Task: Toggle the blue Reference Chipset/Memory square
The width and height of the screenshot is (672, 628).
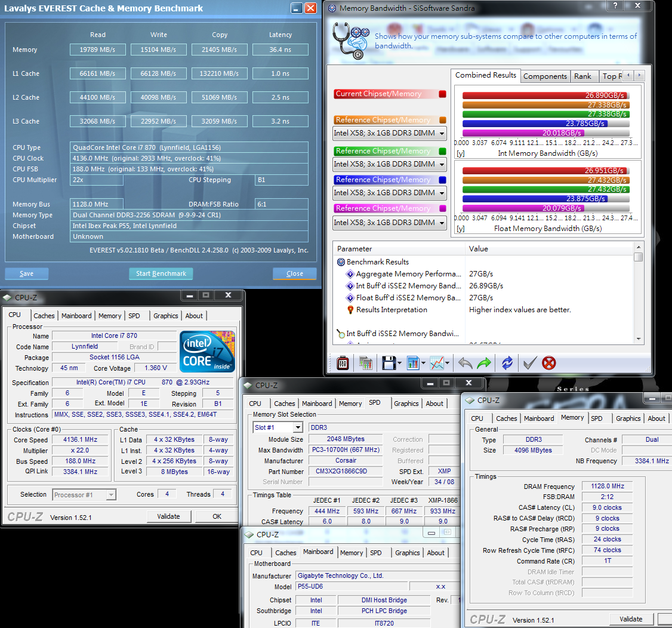Action: 442,180
